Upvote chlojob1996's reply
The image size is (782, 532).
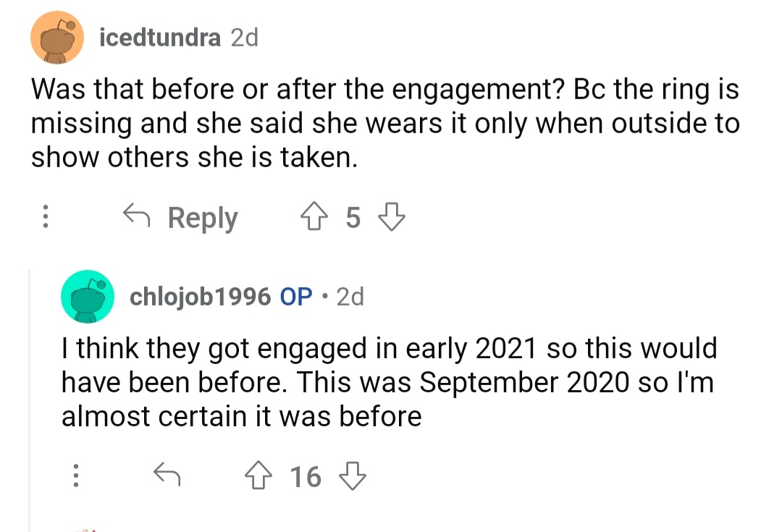coord(258,475)
